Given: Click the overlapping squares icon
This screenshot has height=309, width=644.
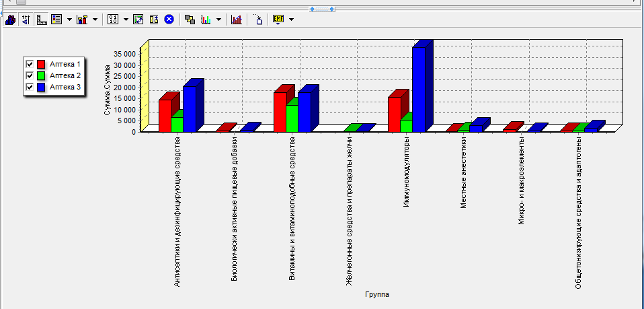Looking at the screenshot, I should (190, 20).
